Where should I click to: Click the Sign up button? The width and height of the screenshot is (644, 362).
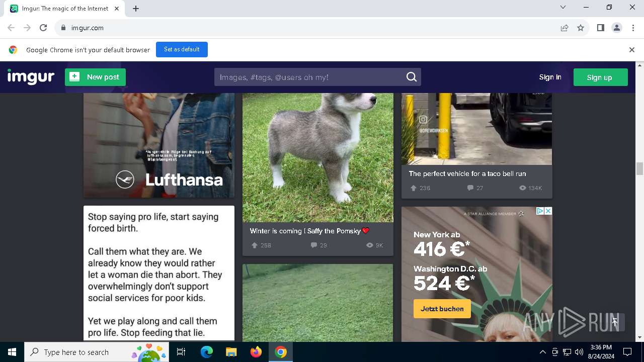(x=600, y=77)
